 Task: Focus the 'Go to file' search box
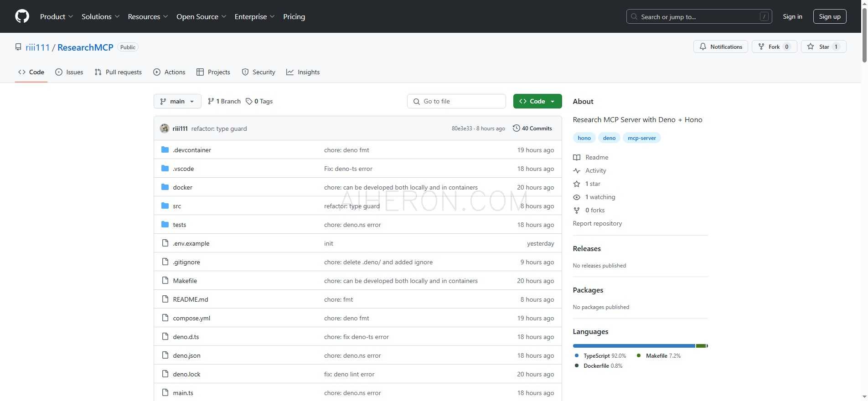pos(456,101)
